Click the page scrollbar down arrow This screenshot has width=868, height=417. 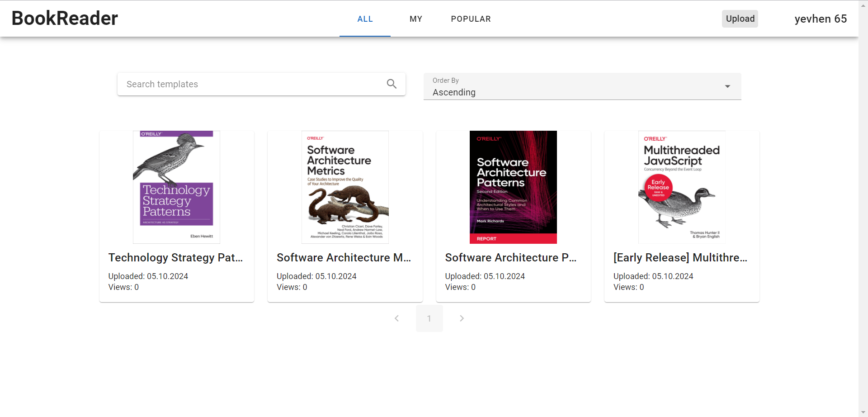click(x=863, y=412)
